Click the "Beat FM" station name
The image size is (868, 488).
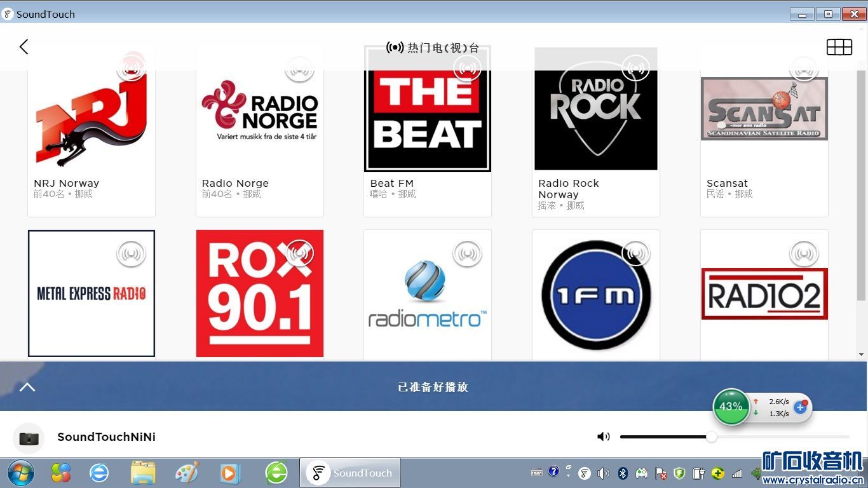coord(392,183)
